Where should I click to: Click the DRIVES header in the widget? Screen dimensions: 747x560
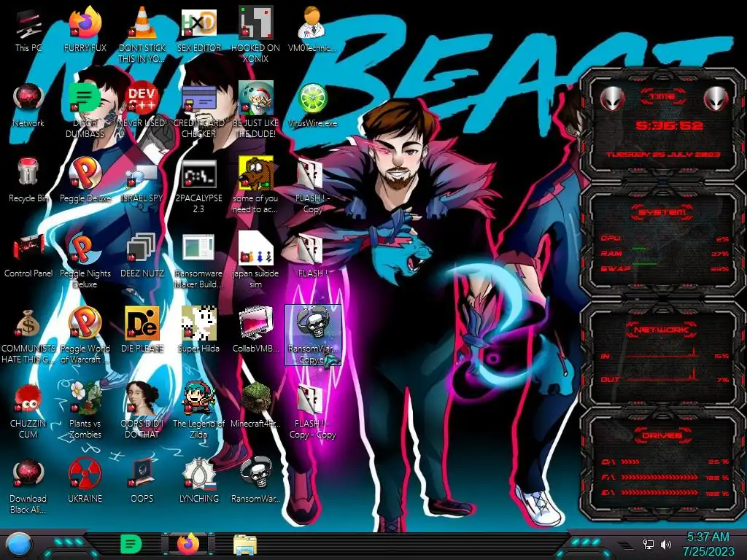click(x=662, y=435)
